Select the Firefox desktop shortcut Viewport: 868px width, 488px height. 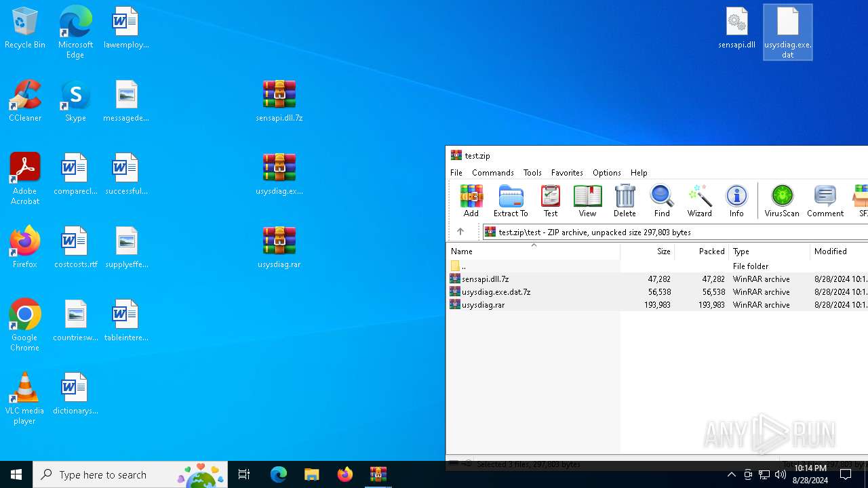pyautogui.click(x=25, y=248)
